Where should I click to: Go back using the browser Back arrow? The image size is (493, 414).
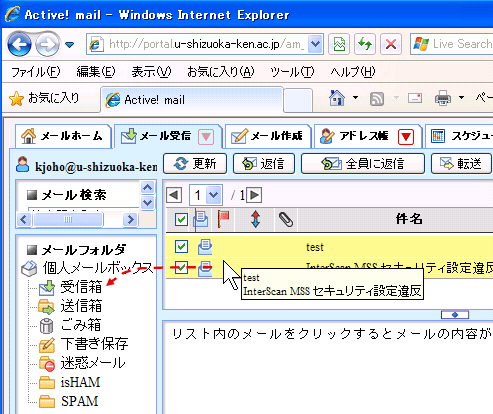click(19, 44)
